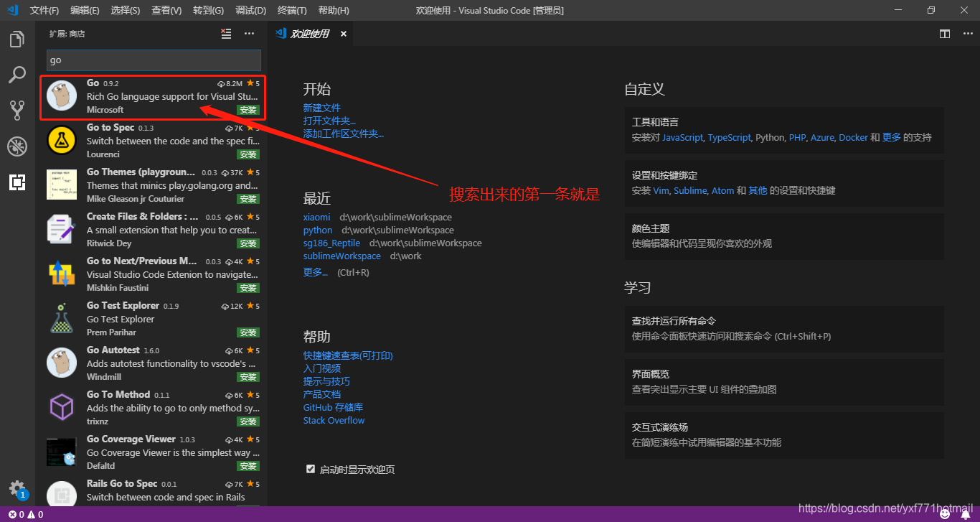The width and height of the screenshot is (980, 522).
Task: Open 颜色主题 customization card
Action: point(784,236)
